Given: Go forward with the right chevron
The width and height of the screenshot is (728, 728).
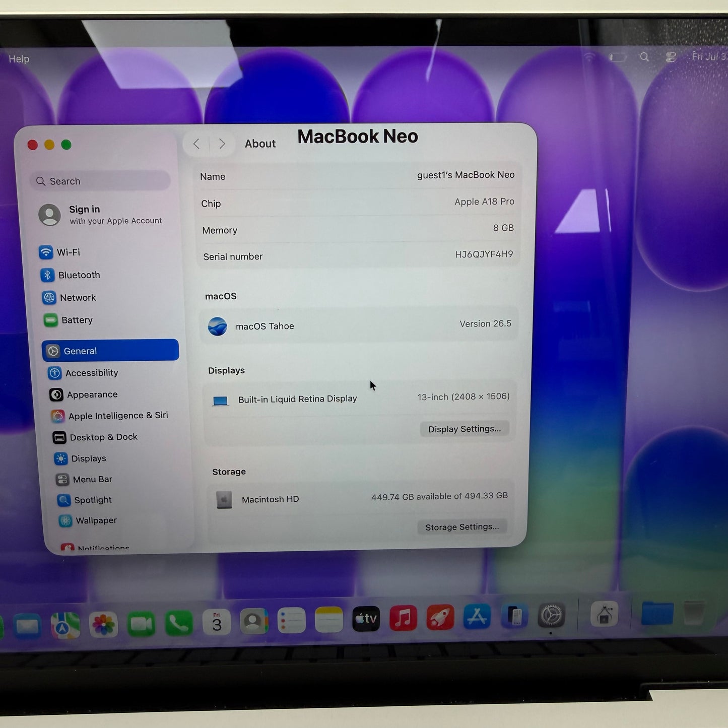Looking at the screenshot, I should [222, 144].
